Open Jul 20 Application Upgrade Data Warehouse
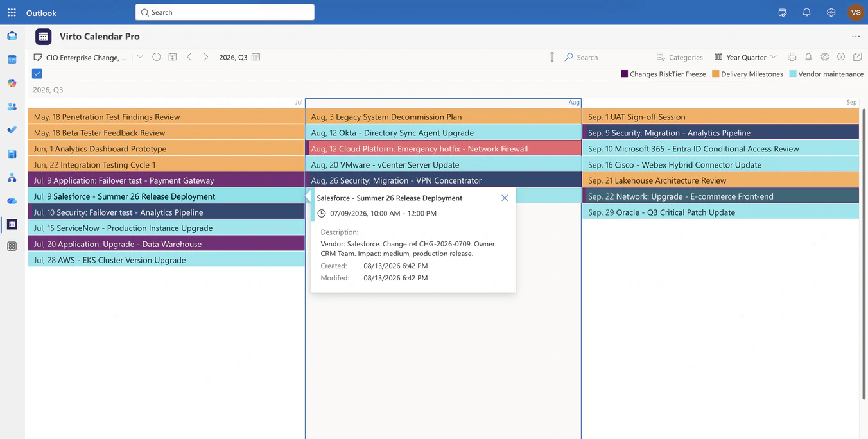Image resolution: width=868 pixels, height=439 pixels. pyautogui.click(x=166, y=244)
